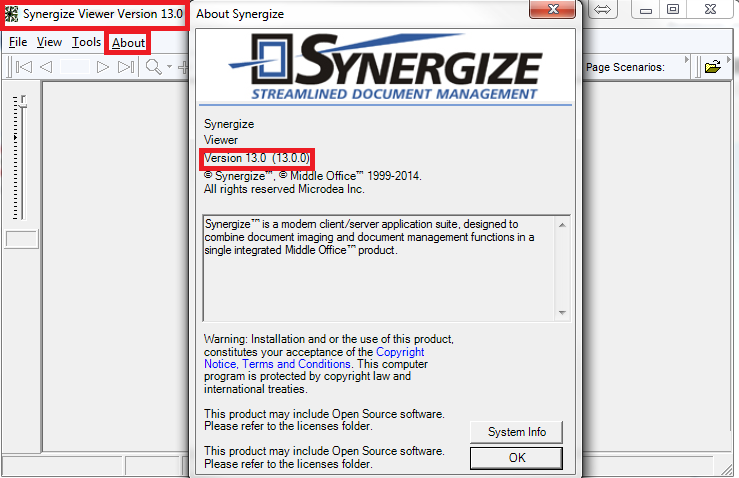Click the Synergize logo banner
The width and height of the screenshot is (739, 478).
coord(385,66)
